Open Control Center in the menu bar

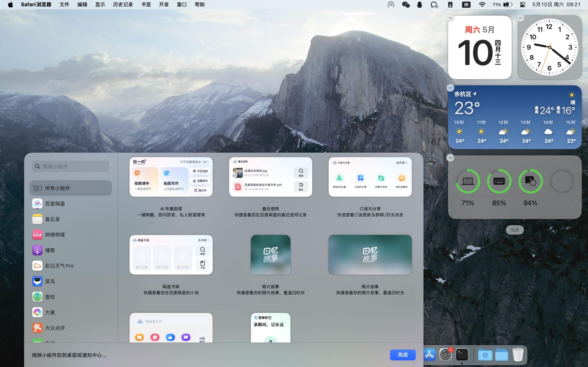pos(522,5)
